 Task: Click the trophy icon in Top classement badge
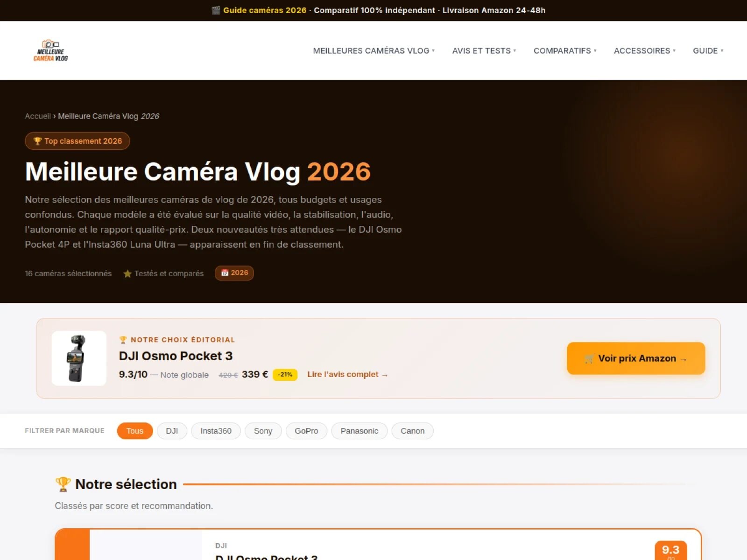tap(38, 141)
